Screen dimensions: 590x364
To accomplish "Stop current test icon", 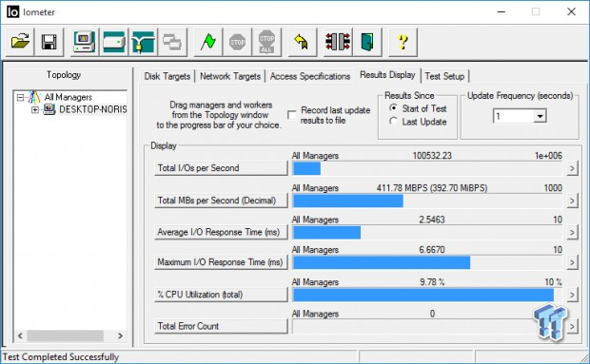I will coord(238,42).
